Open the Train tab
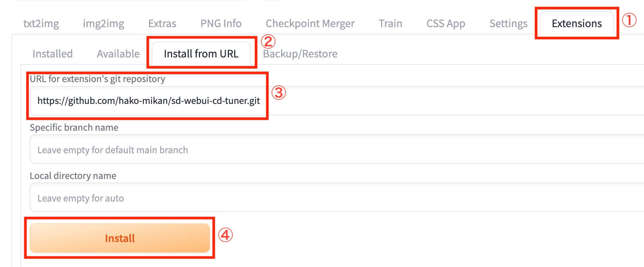 click(x=390, y=24)
